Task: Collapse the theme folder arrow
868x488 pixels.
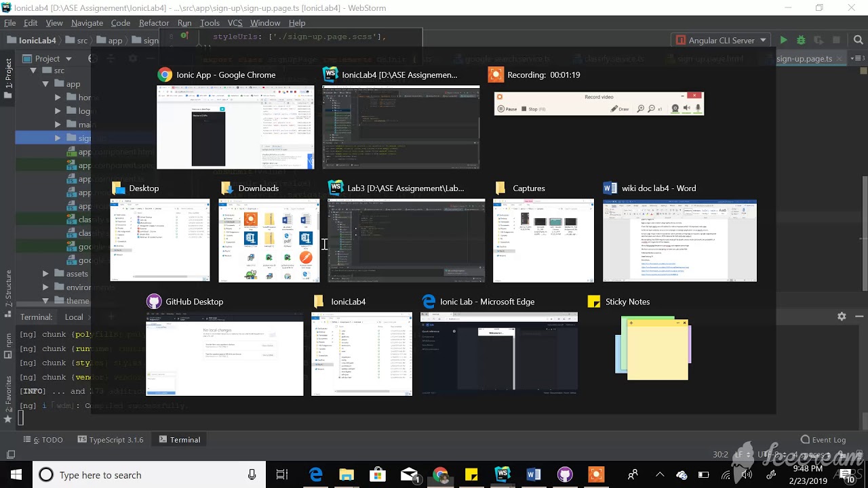Action: [x=45, y=301]
